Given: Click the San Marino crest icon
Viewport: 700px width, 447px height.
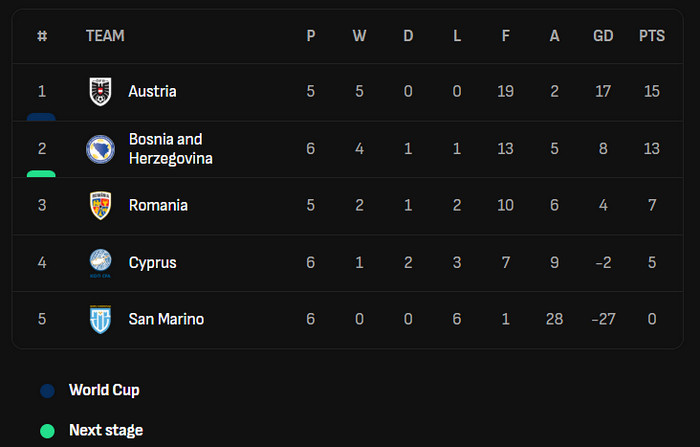Looking at the screenshot, I should [100, 320].
